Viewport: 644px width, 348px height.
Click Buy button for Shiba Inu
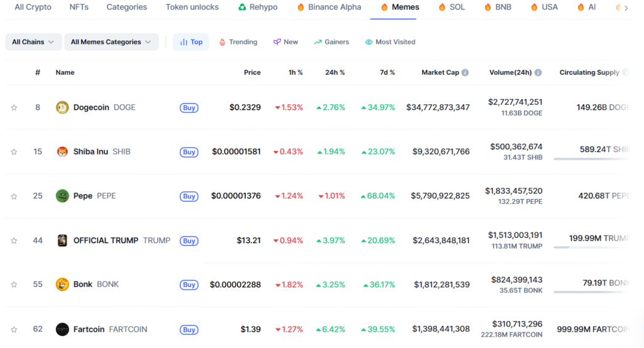(x=189, y=152)
